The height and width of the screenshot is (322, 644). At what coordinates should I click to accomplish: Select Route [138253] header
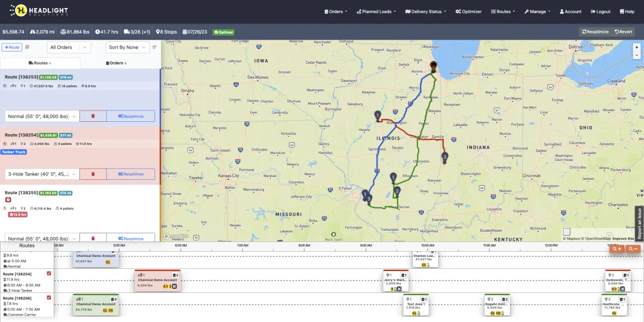(21, 77)
